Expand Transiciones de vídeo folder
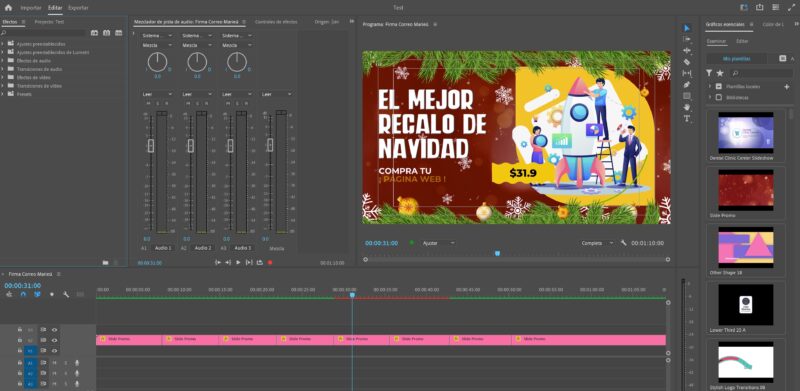 (x=3, y=86)
